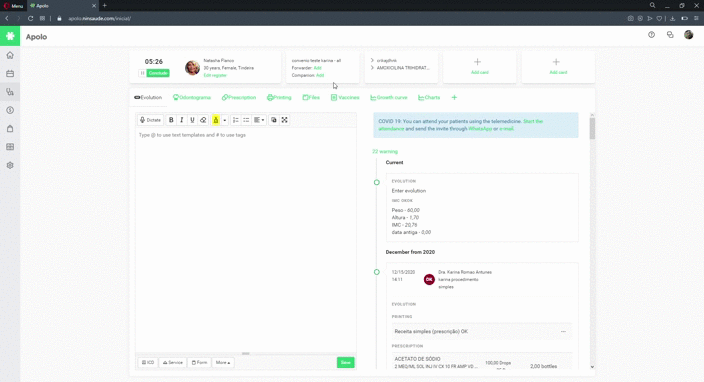Screen dimensions: 704x382
Task: Open the text alignment dropdown
Action: (x=259, y=120)
